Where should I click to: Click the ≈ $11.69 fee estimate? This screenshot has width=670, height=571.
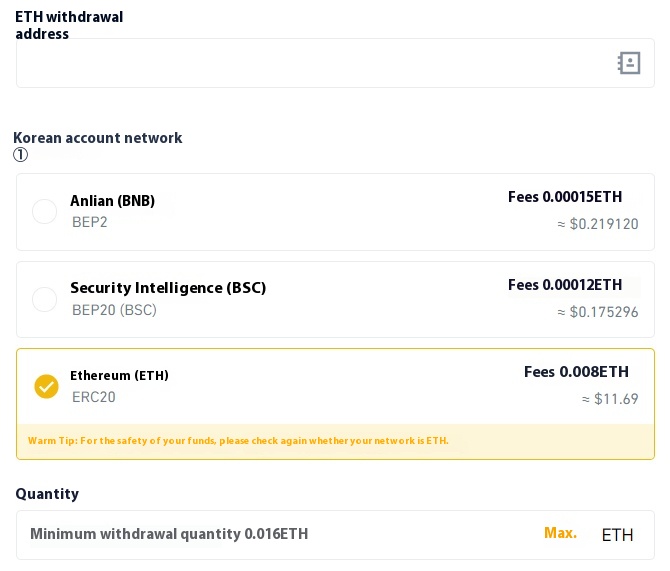tap(610, 399)
